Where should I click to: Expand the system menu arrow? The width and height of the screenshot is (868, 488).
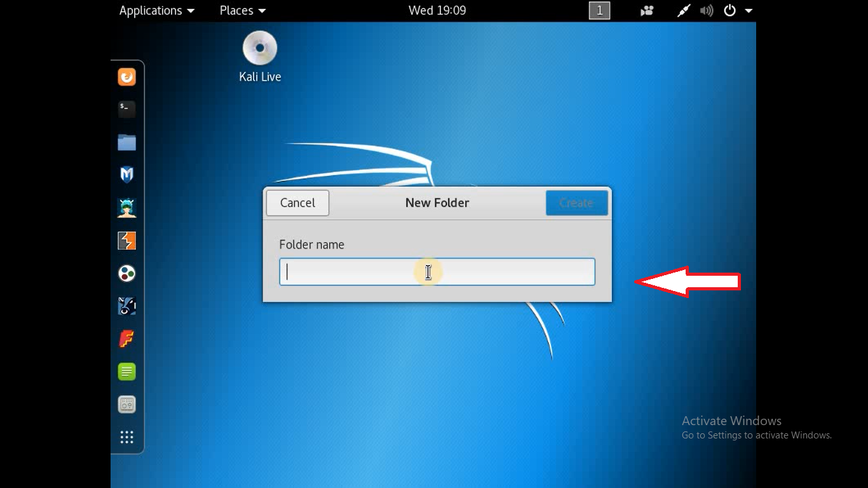[749, 11]
